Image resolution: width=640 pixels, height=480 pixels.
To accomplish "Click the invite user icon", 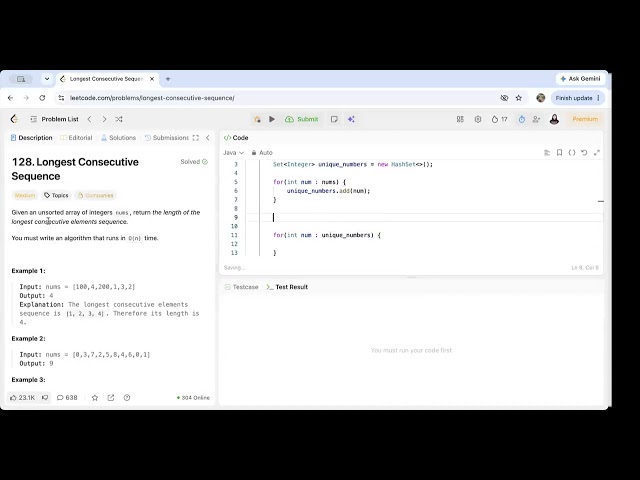I will [536, 119].
